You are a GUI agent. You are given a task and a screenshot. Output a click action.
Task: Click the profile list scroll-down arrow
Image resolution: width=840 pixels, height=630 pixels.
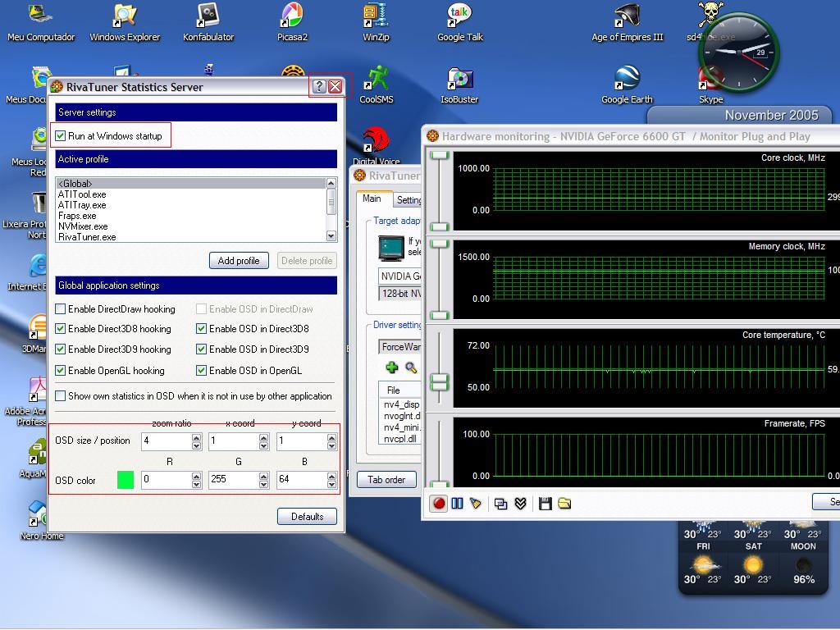click(331, 235)
